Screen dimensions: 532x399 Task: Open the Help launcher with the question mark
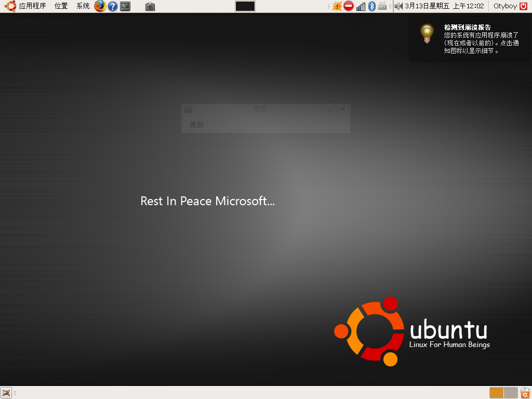pyautogui.click(x=113, y=6)
